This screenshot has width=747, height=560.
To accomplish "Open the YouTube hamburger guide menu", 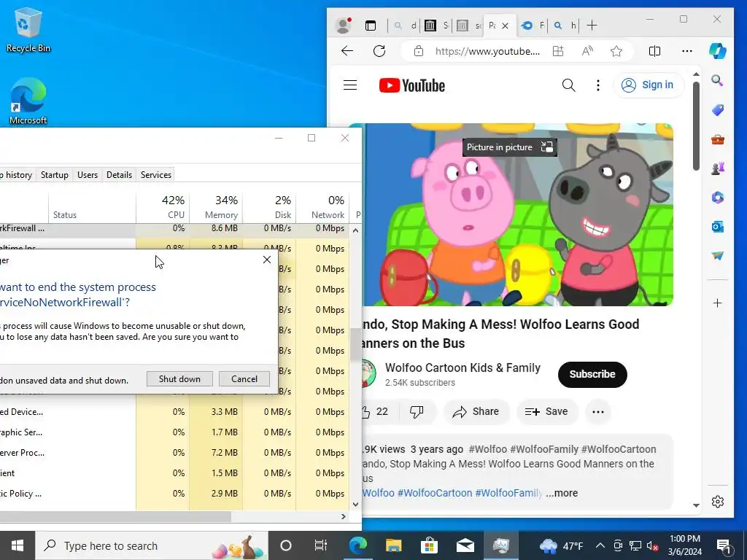I will coord(350,85).
